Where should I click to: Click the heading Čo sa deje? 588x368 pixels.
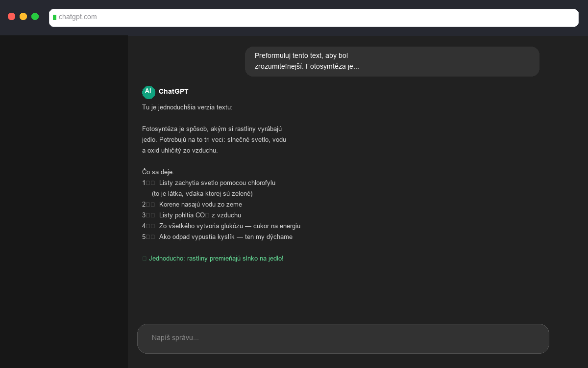tap(158, 172)
